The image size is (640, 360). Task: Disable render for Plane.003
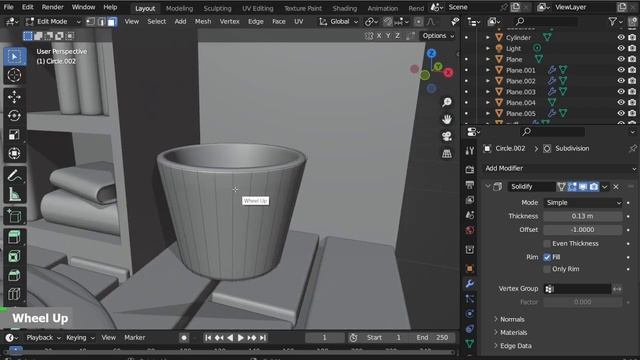[632, 91]
